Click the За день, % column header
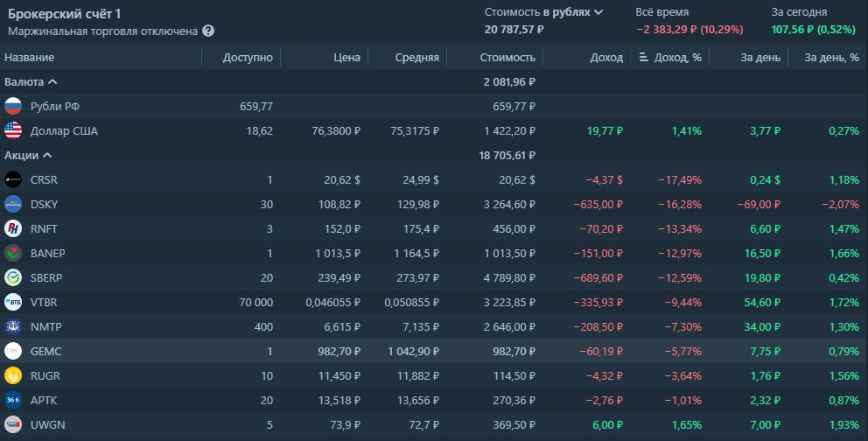The width and height of the screenshot is (868, 441). click(x=830, y=58)
